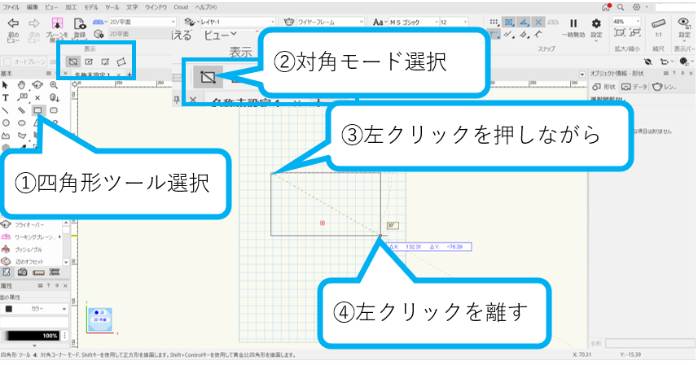Screen dimensions: 698x365
Task: Click fit to objects zoom icon
Action: 635,32
